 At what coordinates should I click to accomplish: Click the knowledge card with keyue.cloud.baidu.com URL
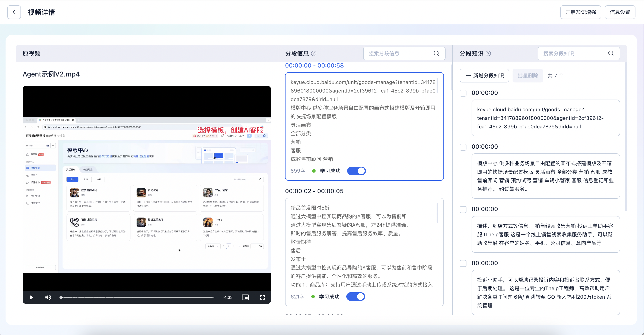pos(545,118)
